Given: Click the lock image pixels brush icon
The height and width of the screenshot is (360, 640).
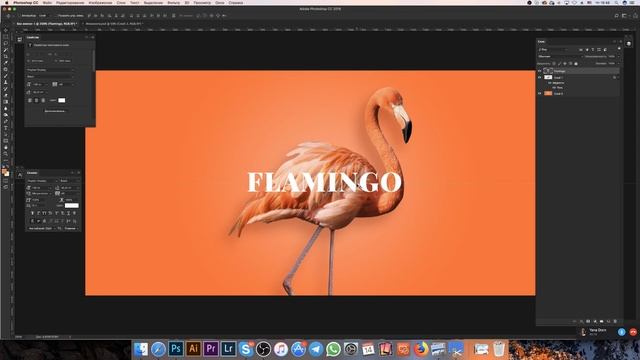Looking at the screenshot, I should point(559,64).
